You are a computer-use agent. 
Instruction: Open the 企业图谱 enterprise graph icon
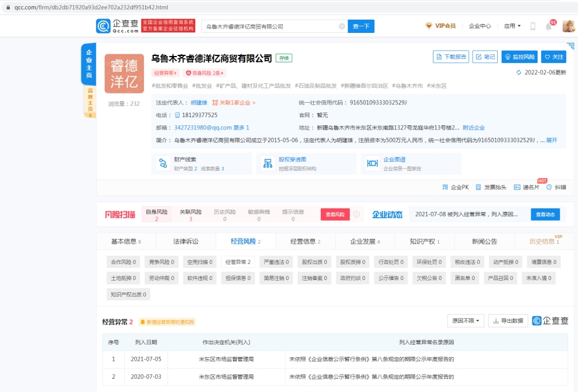(372, 163)
